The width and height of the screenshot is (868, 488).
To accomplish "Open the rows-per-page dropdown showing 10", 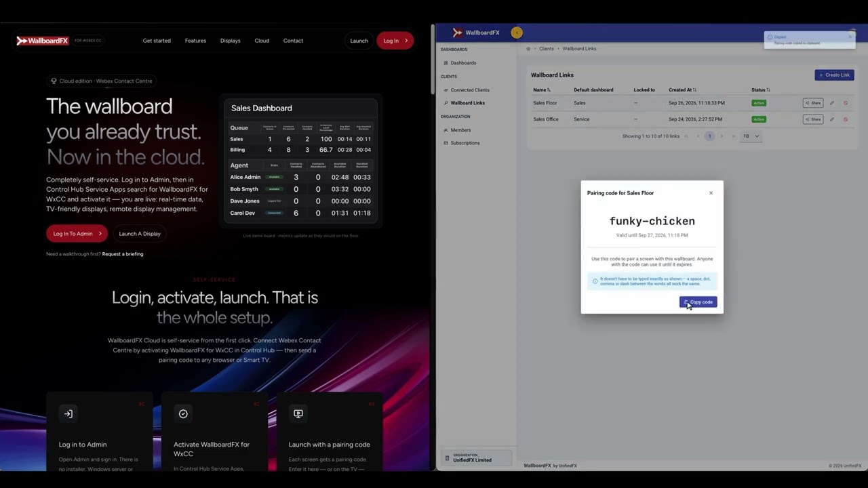I will click(x=751, y=136).
